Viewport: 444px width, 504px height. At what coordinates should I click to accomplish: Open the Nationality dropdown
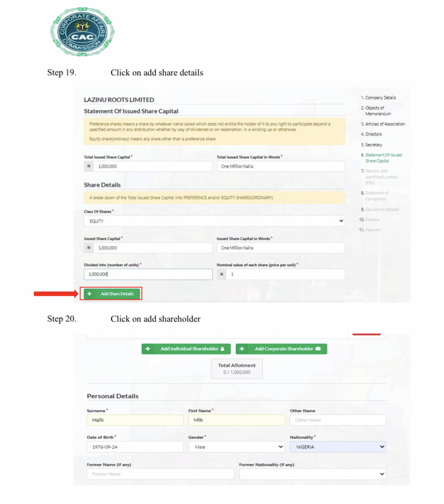pyautogui.click(x=338, y=447)
